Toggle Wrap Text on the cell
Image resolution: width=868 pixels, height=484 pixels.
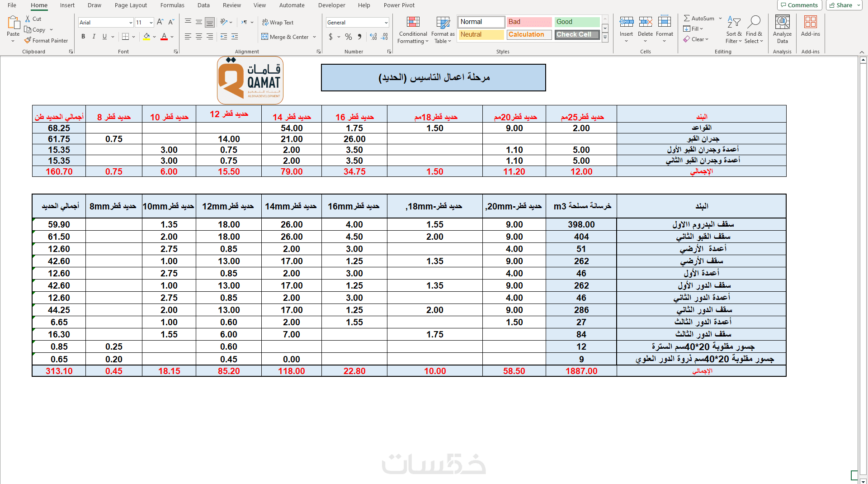[x=278, y=23]
